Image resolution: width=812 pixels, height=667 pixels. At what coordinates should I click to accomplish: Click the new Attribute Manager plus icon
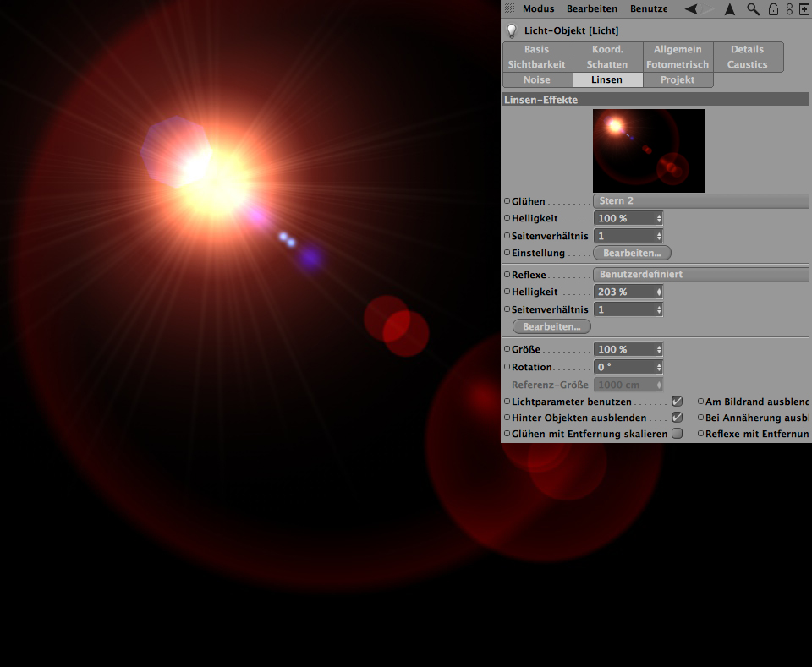[804, 8]
